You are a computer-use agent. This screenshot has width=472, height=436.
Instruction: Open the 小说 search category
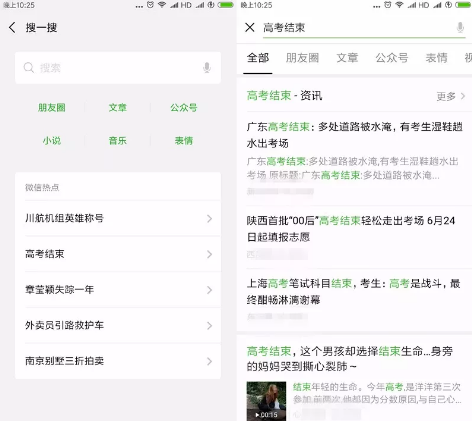tap(52, 141)
